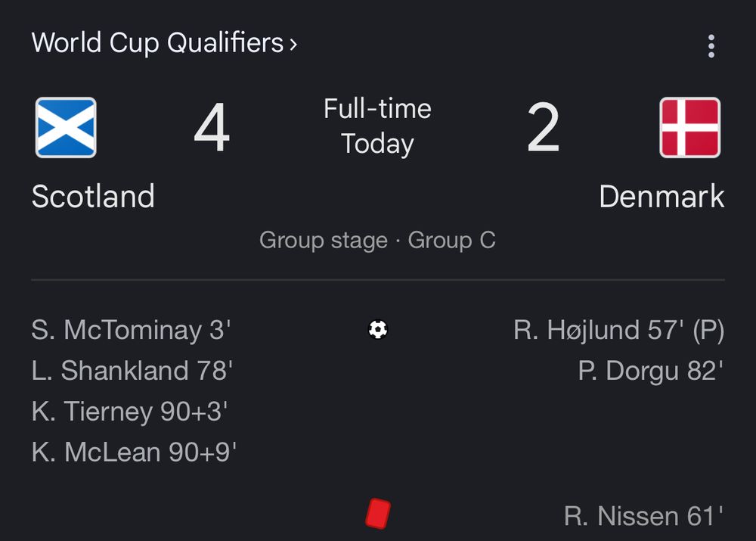Select scorer K. Tierney 90+3'
Viewport: 756px width, 541px height.
click(x=130, y=412)
